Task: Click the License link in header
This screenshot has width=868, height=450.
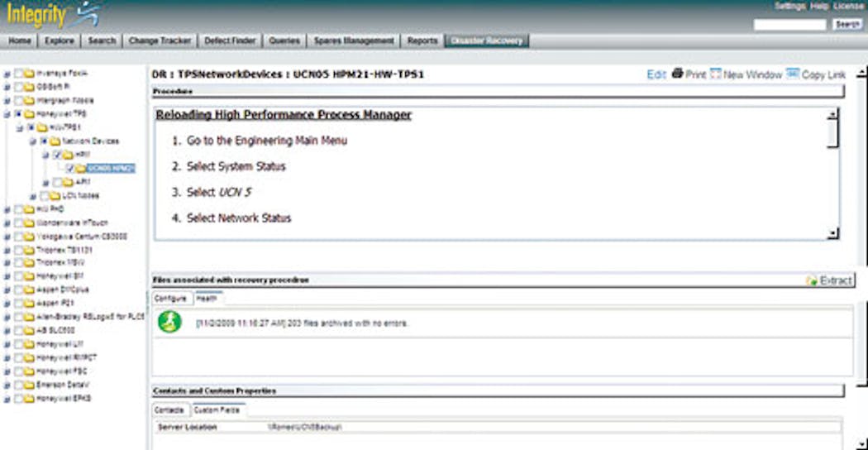Action: [x=848, y=6]
